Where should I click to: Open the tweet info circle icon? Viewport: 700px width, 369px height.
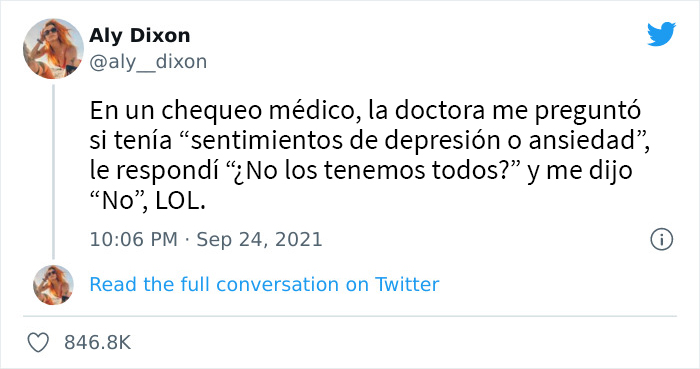pyautogui.click(x=661, y=240)
